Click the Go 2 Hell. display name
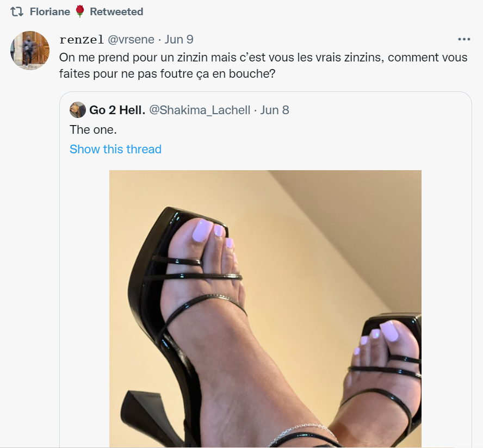 coord(117,110)
